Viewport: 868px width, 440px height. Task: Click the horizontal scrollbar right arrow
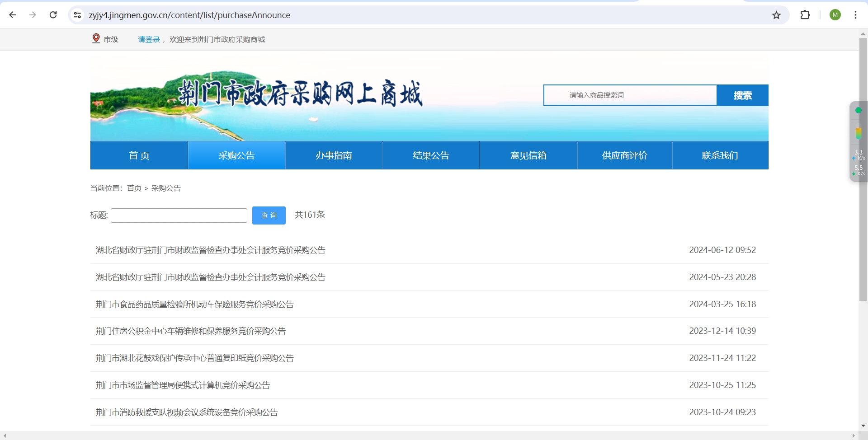click(x=854, y=436)
